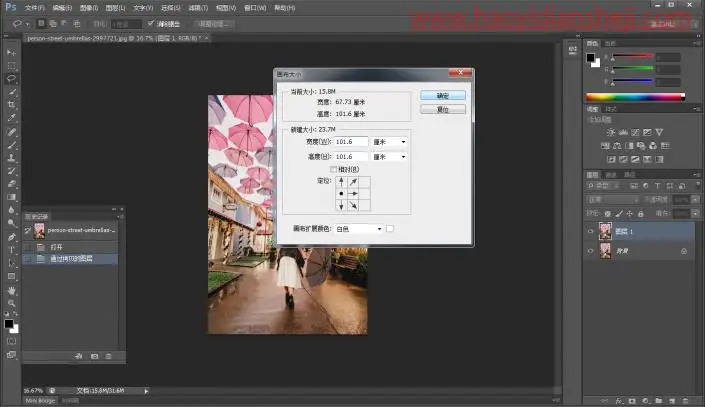Select the Path Selection tool

[11, 263]
